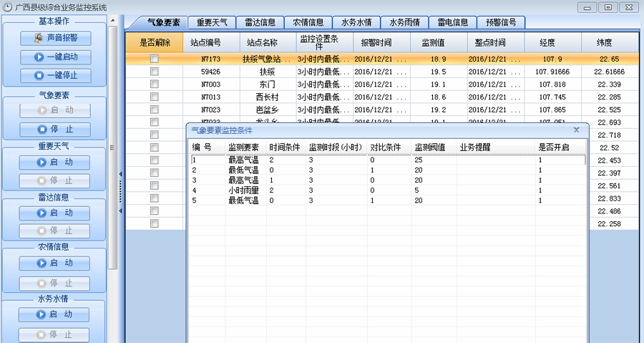This screenshot has width=644, height=343.
Task: Click the 监测阀值 column header in dialog
Action: click(430, 147)
